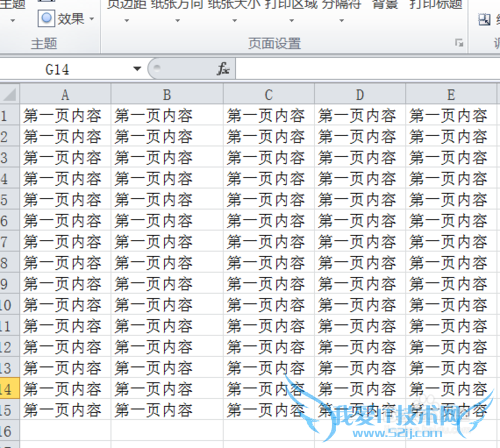
Task: Select cell A11 with 第一页内容
Action: [65, 326]
